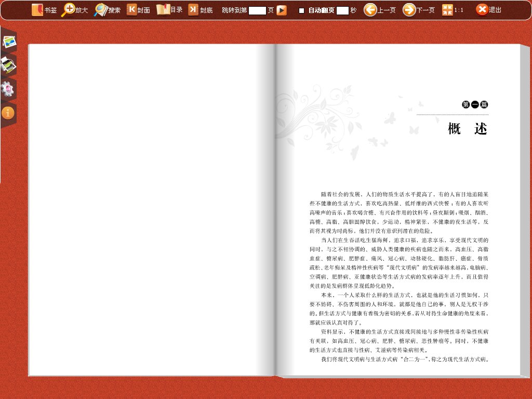
Task: Click the 下一页 label text
Action: (425, 10)
